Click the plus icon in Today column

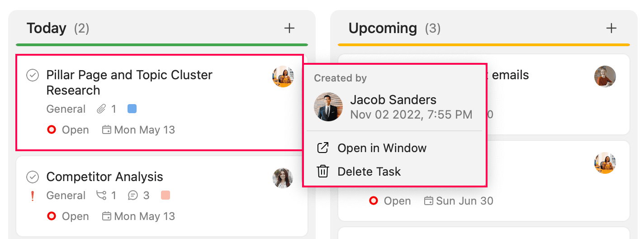point(289,28)
